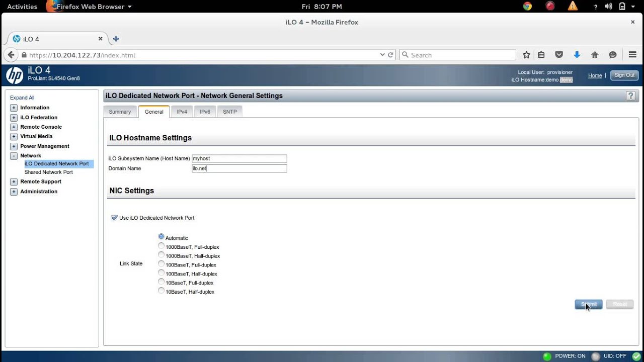The image size is (644, 362).
Task: Expand the Remote Console tree node
Action: 14,127
